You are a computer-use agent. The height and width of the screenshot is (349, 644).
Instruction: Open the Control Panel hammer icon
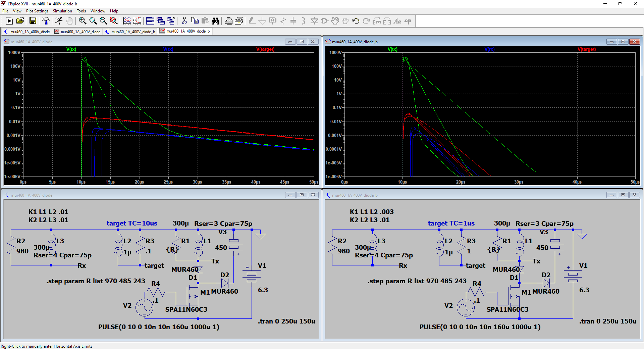click(46, 21)
